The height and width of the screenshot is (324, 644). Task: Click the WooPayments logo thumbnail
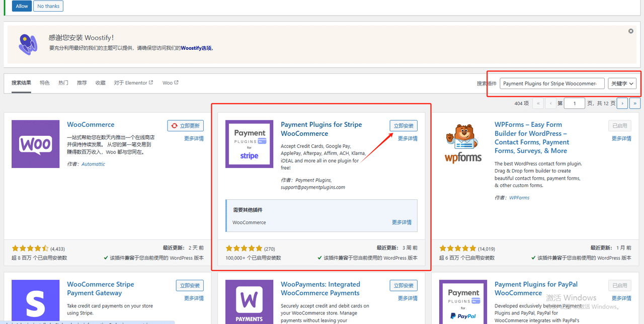coord(250,302)
